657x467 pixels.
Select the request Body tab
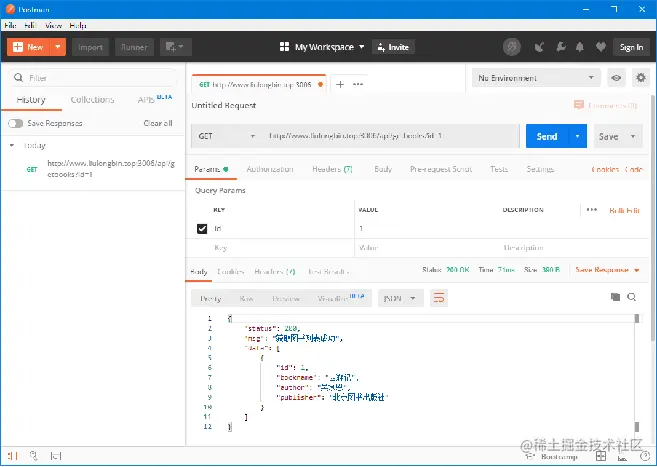coord(383,169)
